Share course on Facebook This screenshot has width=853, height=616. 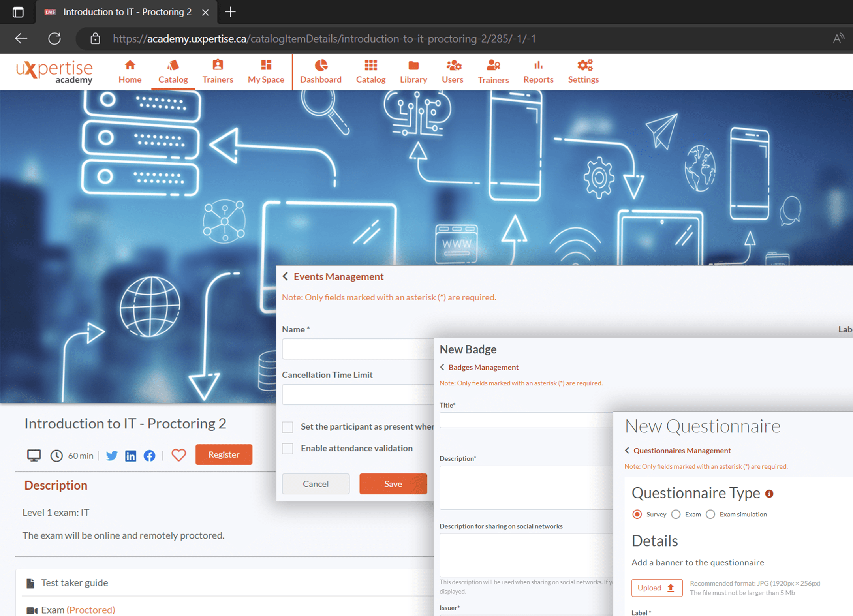[x=149, y=456]
